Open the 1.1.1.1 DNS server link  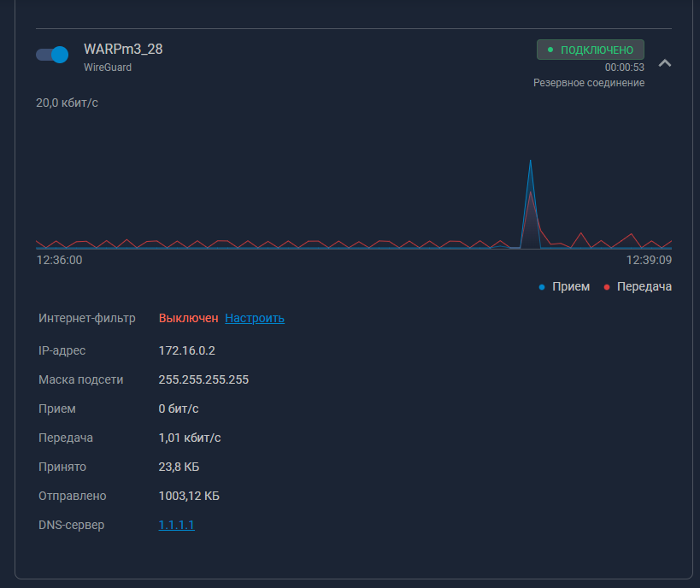pos(177,525)
